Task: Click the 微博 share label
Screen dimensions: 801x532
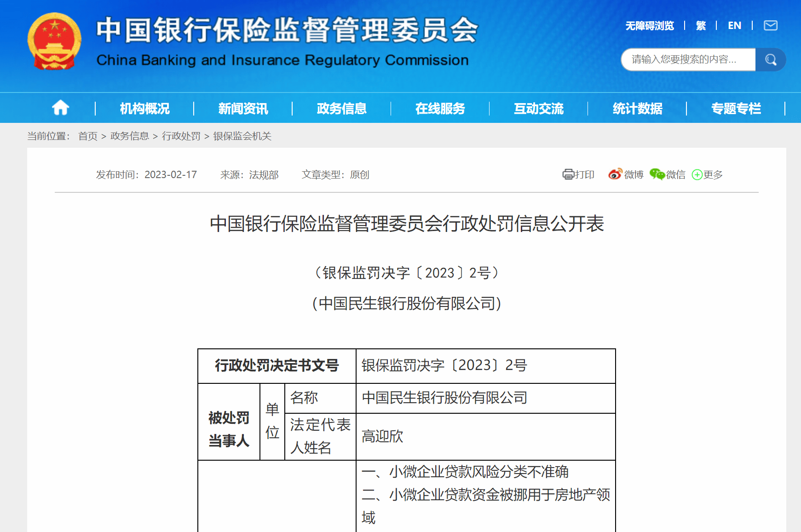Action: tap(634, 175)
